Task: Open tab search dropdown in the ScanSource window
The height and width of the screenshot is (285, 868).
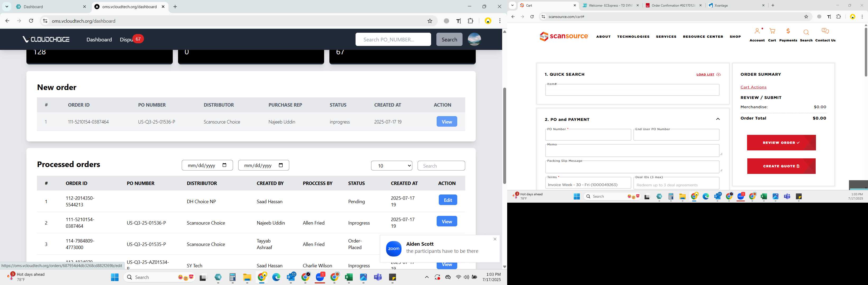Action: [512, 5]
